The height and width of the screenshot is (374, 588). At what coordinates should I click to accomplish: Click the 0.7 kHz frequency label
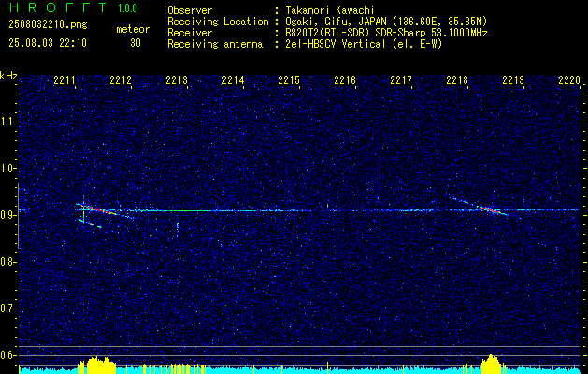tap(7, 309)
